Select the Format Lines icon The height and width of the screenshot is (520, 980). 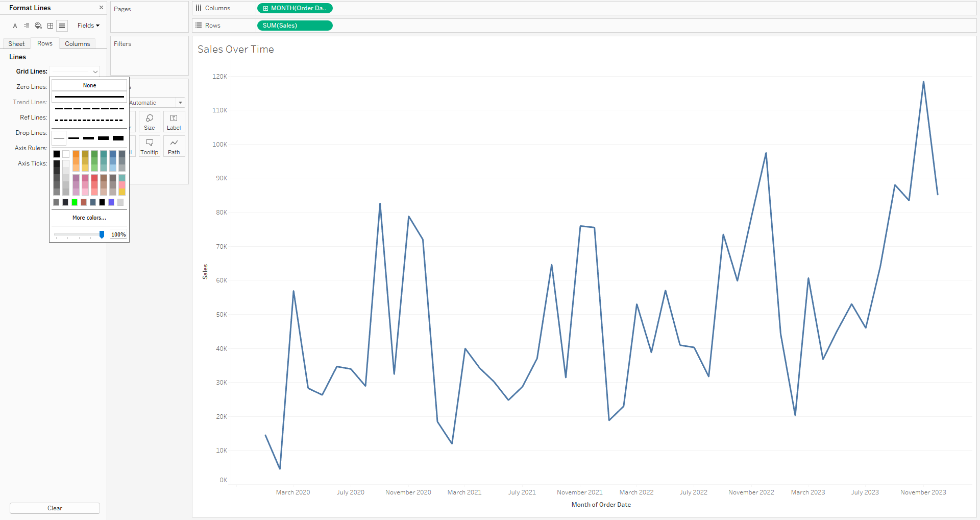coord(62,26)
